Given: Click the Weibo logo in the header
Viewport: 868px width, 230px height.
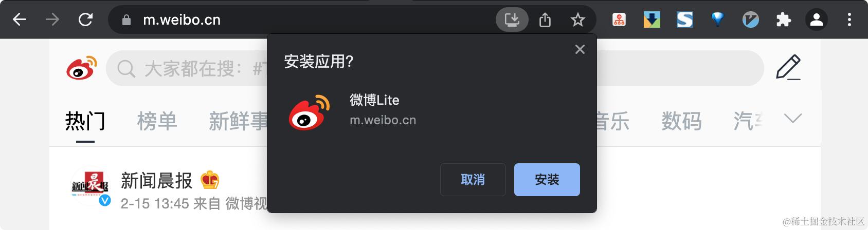Looking at the screenshot, I should [82, 68].
